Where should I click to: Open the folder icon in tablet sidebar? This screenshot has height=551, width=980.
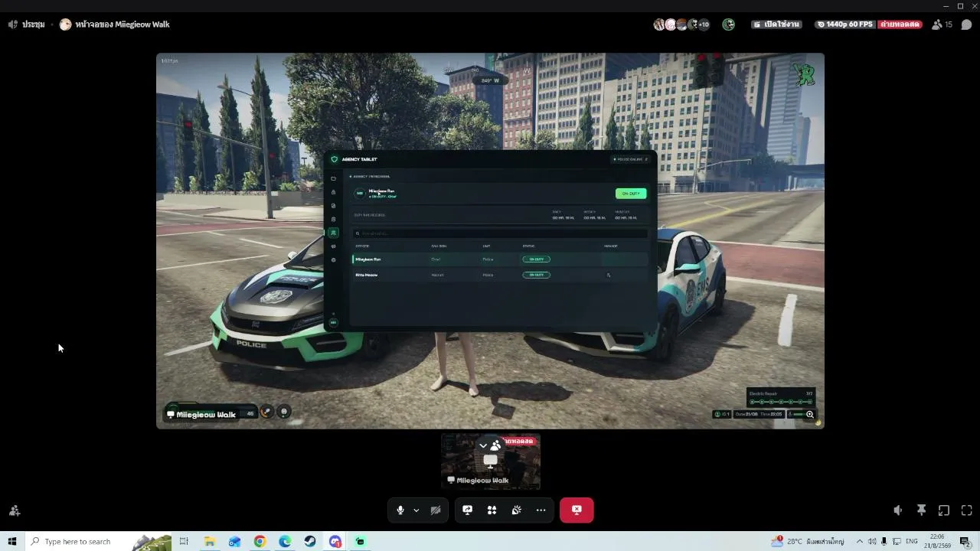click(333, 178)
